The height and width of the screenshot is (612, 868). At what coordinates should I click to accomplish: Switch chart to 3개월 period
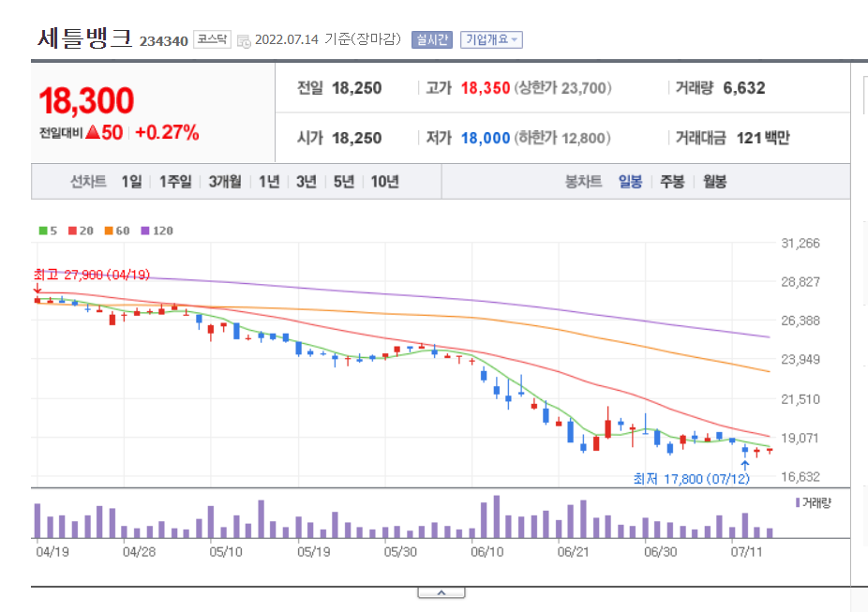pos(225,182)
